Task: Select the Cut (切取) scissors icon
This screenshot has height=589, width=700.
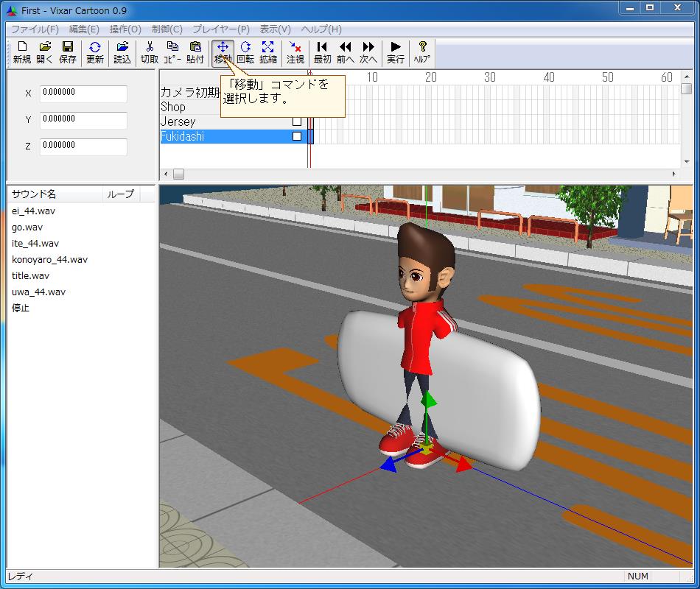Action: [150, 52]
